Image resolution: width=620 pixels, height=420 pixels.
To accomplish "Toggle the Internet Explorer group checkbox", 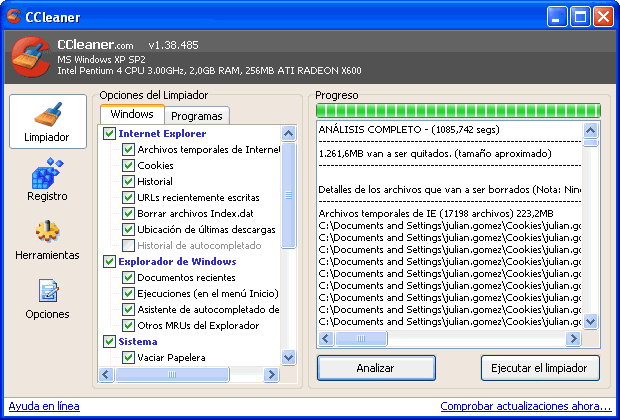I will (110, 133).
